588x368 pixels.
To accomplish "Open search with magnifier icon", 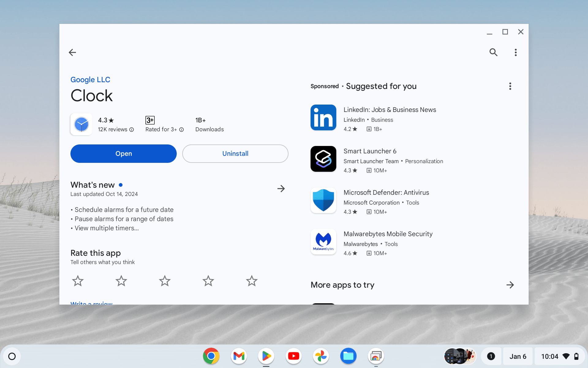I will tap(493, 52).
